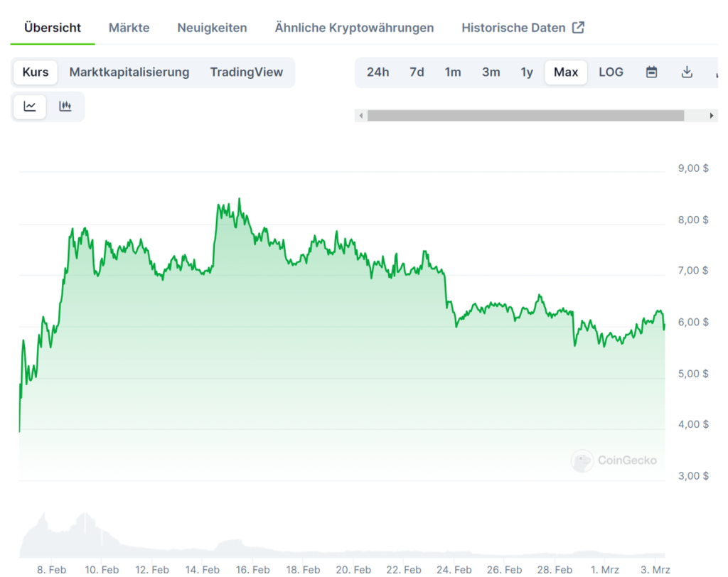The height and width of the screenshot is (577, 728).
Task: Switch to line chart view icon
Action: [30, 107]
